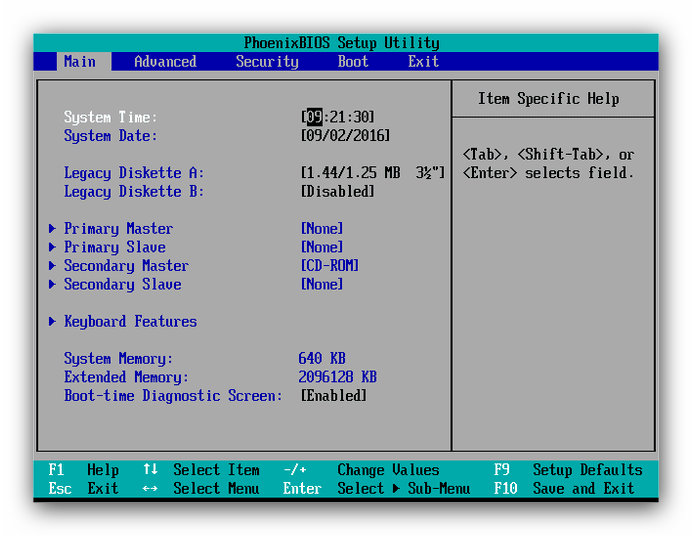Click the Secondary Master CD-ROM value
The width and height of the screenshot is (692, 536).
coord(330,266)
